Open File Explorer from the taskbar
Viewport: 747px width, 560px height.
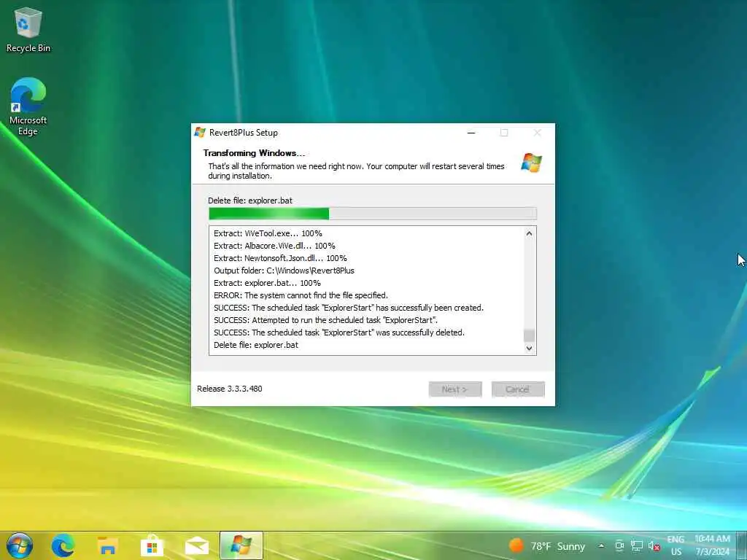tap(108, 545)
